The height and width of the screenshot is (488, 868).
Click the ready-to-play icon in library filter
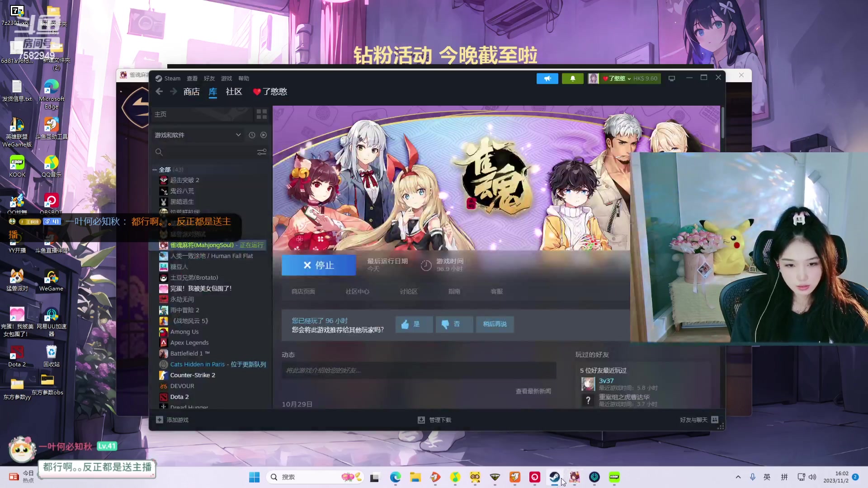(x=264, y=135)
